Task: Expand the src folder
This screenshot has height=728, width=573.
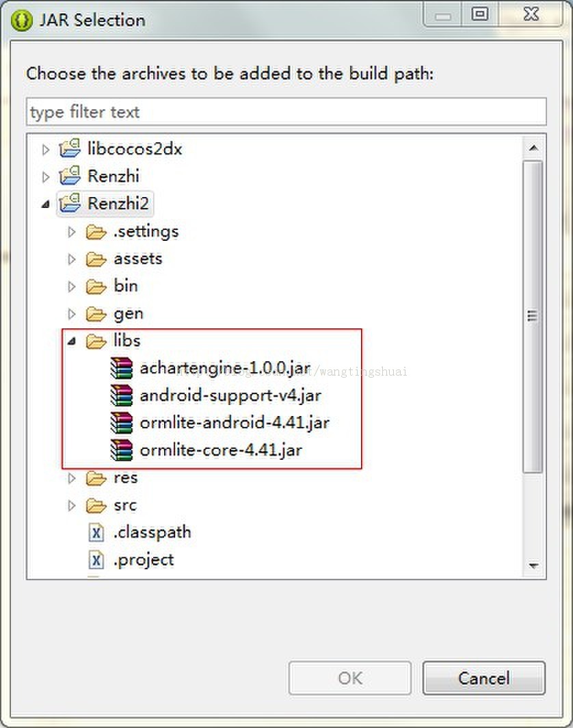Action: (x=71, y=506)
